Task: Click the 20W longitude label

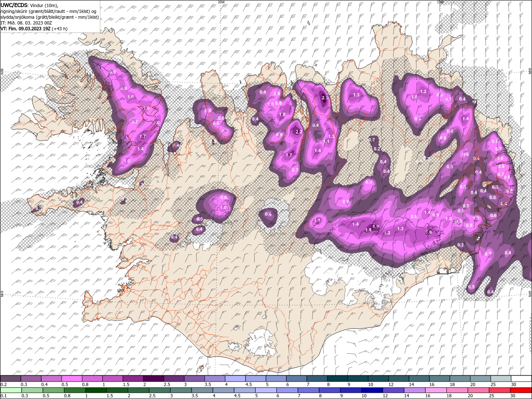Action: [x=221, y=2]
